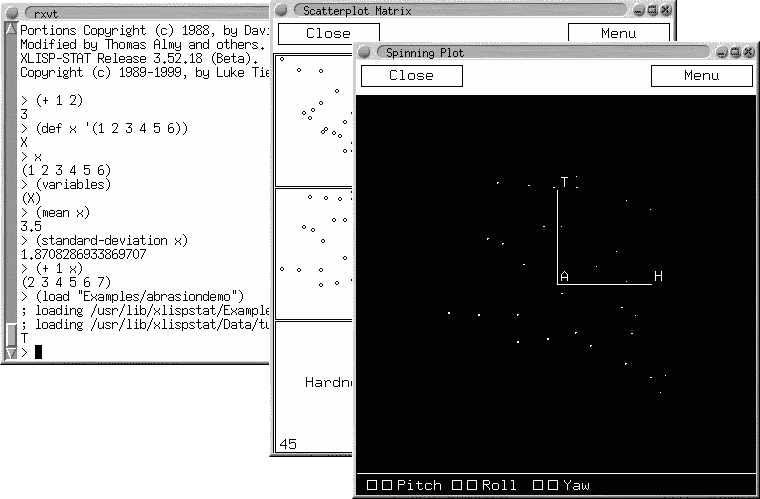The width and height of the screenshot is (760, 499).
Task: Click Close button in Spinning Plot window
Action: tap(412, 76)
